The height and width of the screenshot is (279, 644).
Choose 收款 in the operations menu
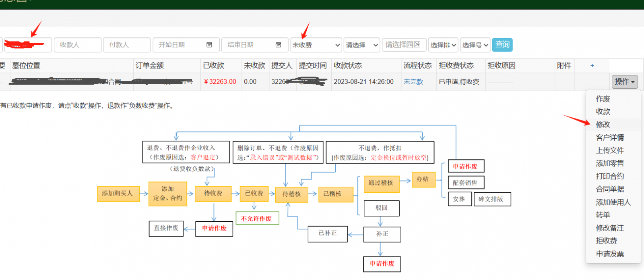point(603,112)
